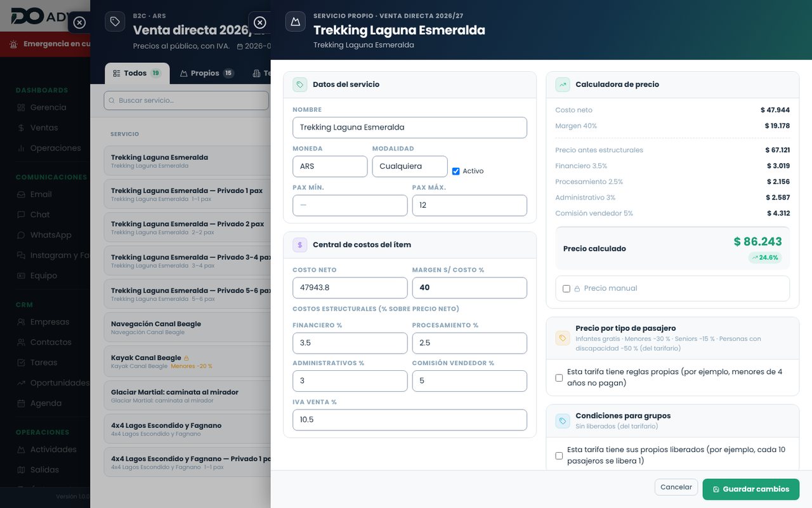Click the Calculadora de precio trend icon

(563, 84)
